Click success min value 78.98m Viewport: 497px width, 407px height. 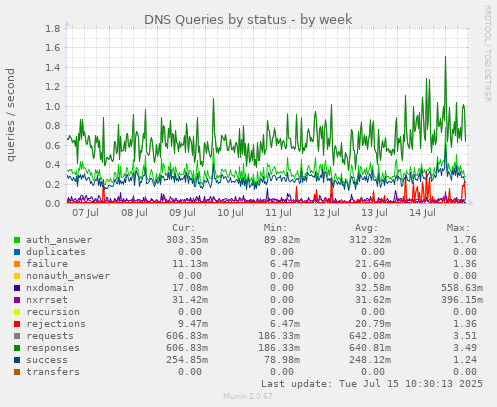(x=282, y=360)
